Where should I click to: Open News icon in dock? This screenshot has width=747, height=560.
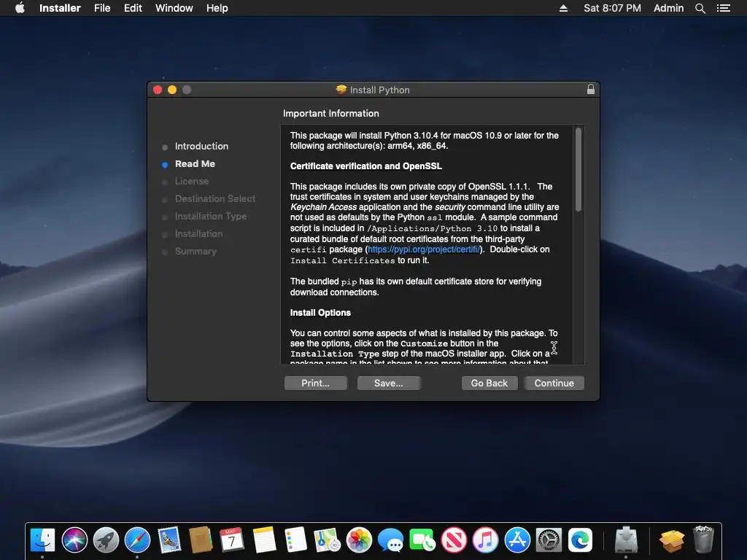(x=454, y=540)
